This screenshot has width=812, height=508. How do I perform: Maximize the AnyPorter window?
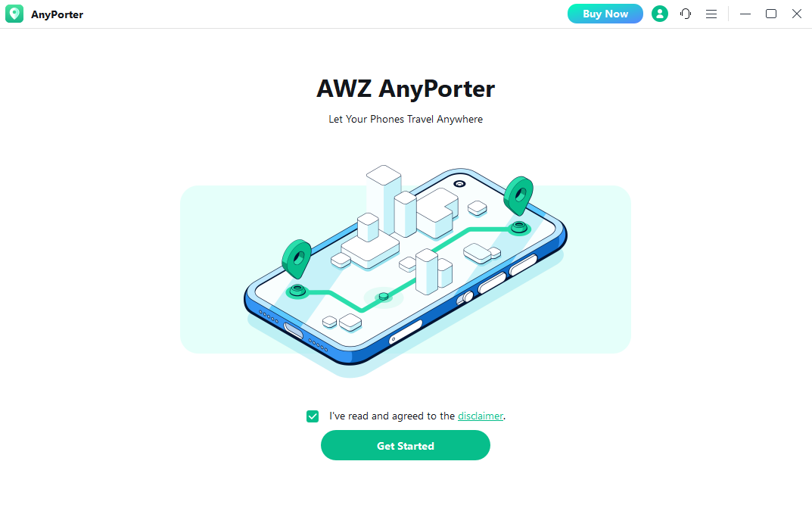click(771, 14)
